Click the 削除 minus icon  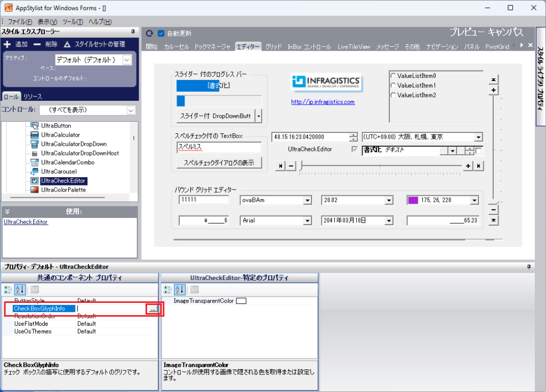click(x=37, y=44)
